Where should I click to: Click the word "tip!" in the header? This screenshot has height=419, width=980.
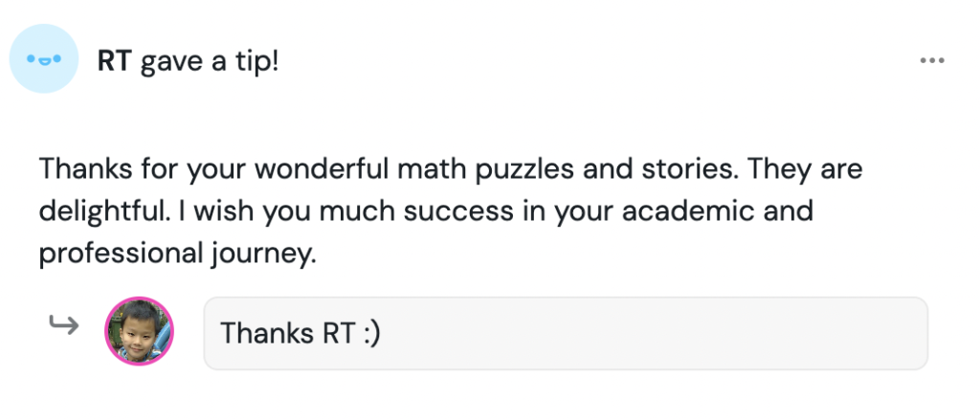(x=256, y=62)
